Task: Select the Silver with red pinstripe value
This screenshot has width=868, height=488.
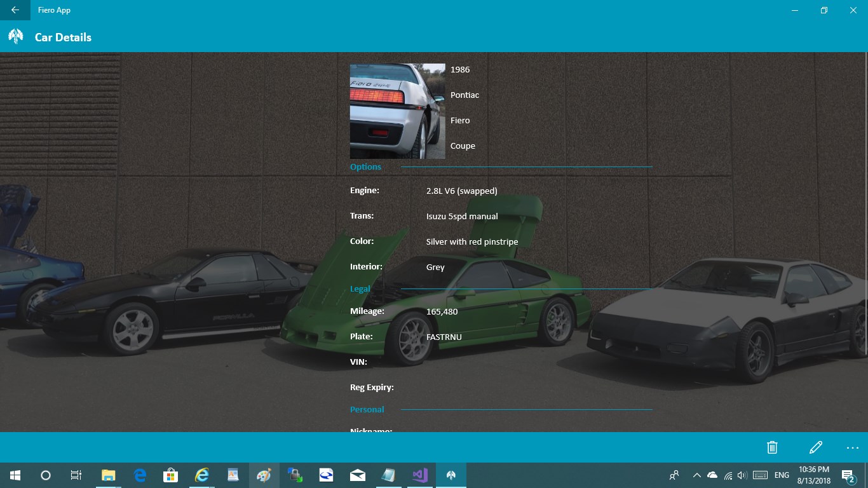Action: [x=472, y=241]
